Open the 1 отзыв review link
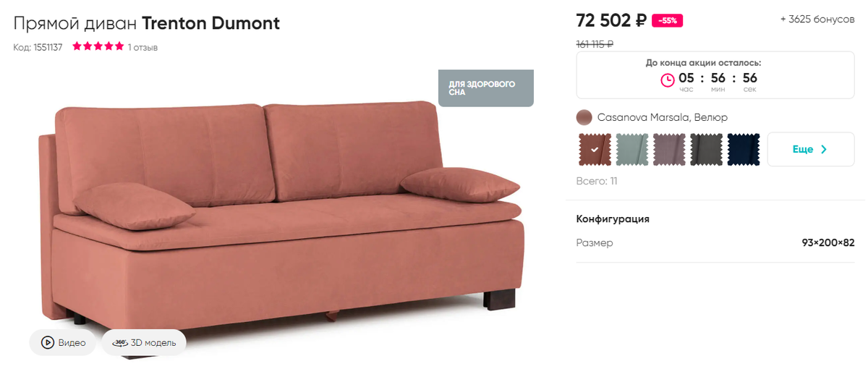Image resolution: width=868 pixels, height=369 pixels. click(142, 48)
